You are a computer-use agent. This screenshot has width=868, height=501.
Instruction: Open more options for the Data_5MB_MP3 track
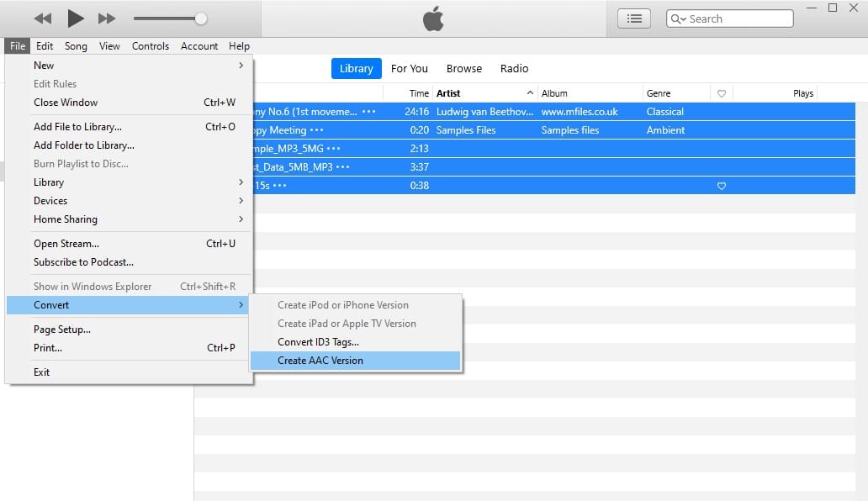342,167
